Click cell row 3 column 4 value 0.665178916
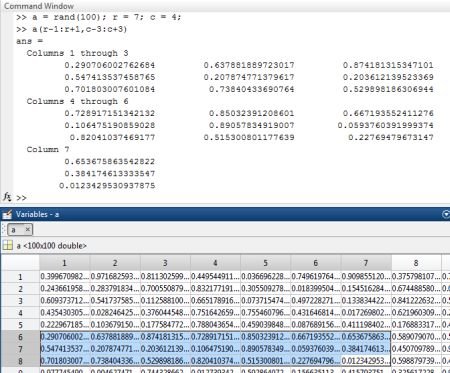Screen dimensions: 450x373 [x=215, y=301]
